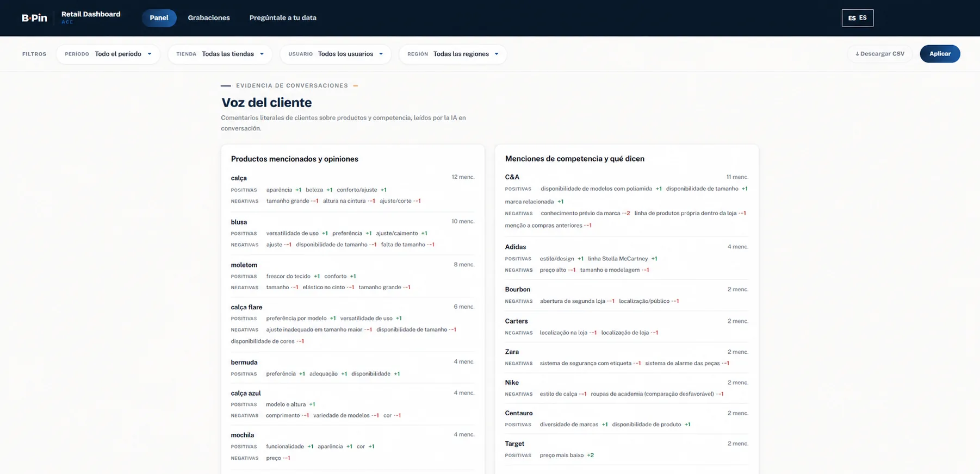Viewport: 980px width, 474px height.
Task: Select the calça product row
Action: [x=352, y=189]
